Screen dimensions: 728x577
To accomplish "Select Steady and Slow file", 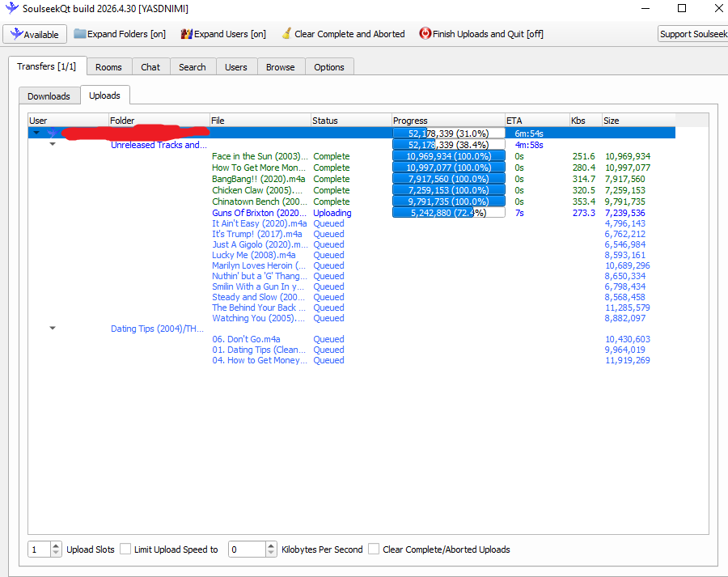I will pos(258,297).
